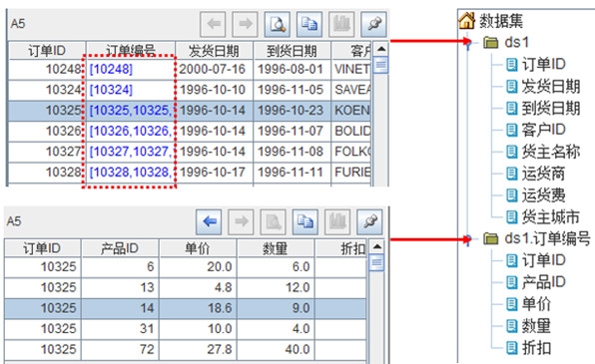Select 折扣 field in tree
This screenshot has width=595, height=364.
(528, 348)
